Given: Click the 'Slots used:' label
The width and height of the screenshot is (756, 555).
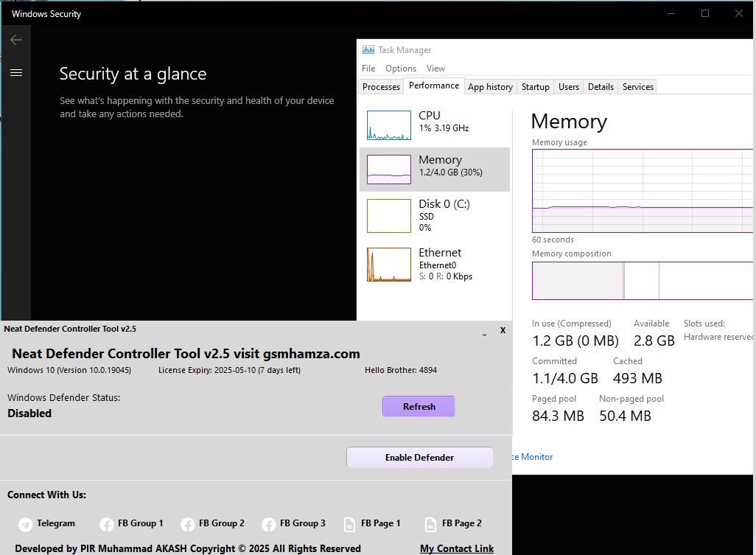Looking at the screenshot, I should pos(704,324).
